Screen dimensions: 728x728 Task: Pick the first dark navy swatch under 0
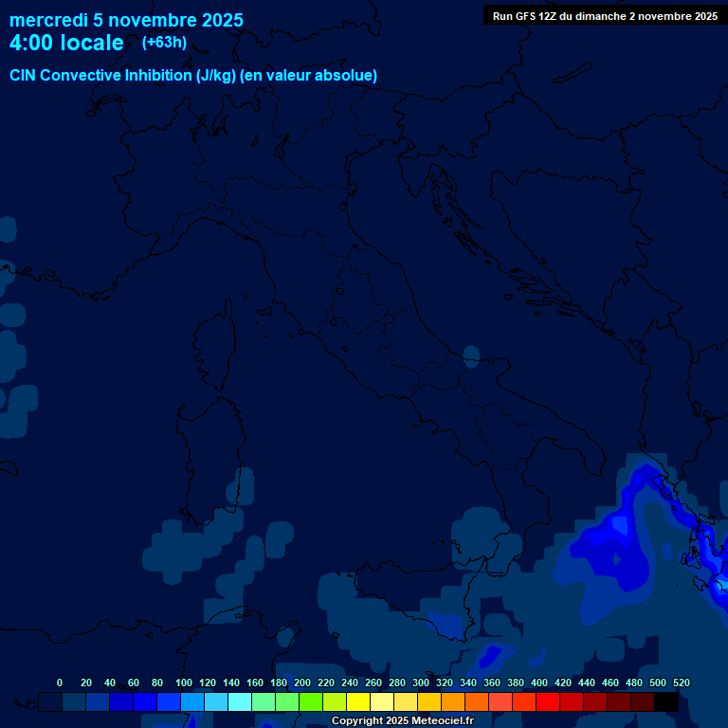[50, 701]
